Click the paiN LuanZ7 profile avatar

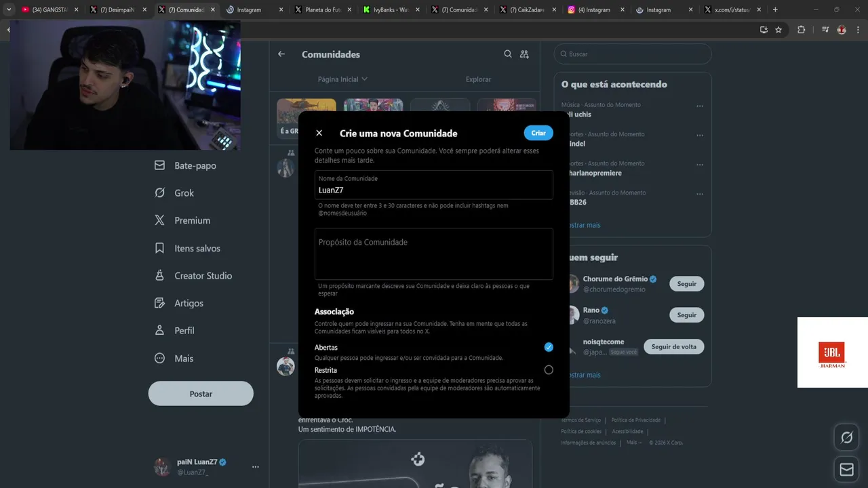point(162,467)
